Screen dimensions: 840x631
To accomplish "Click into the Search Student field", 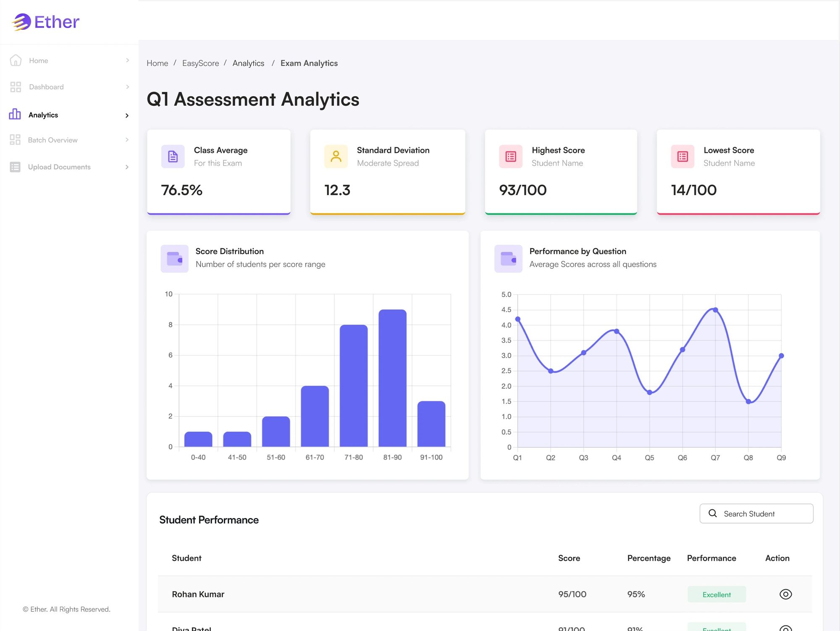I will coord(756,513).
